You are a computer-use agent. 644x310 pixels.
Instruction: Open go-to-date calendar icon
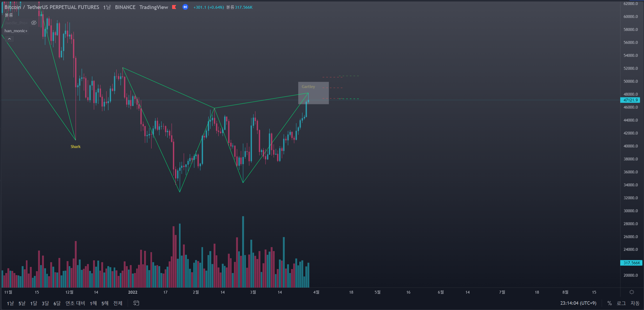(x=136, y=303)
